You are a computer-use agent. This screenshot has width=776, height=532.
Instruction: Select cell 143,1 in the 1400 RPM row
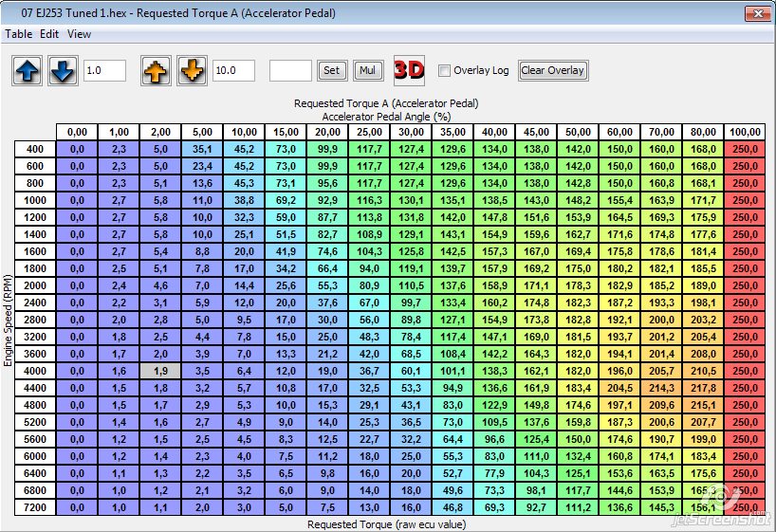point(453,234)
